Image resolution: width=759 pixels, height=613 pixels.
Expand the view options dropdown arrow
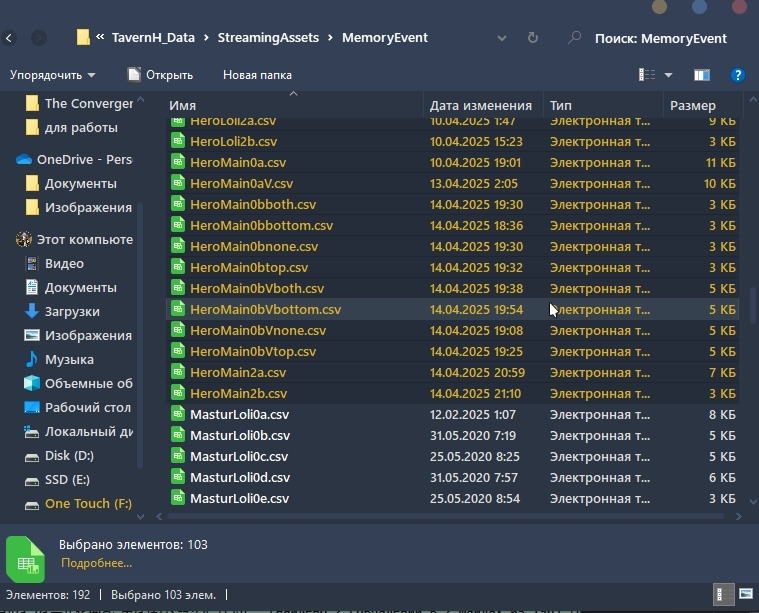[668, 75]
